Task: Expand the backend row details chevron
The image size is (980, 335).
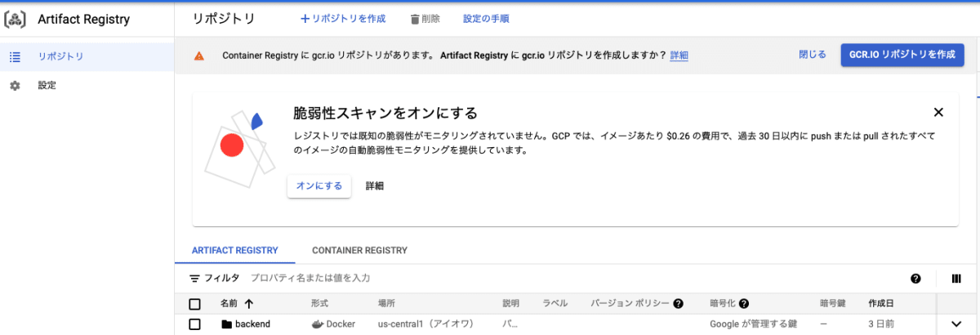Action: tap(957, 324)
